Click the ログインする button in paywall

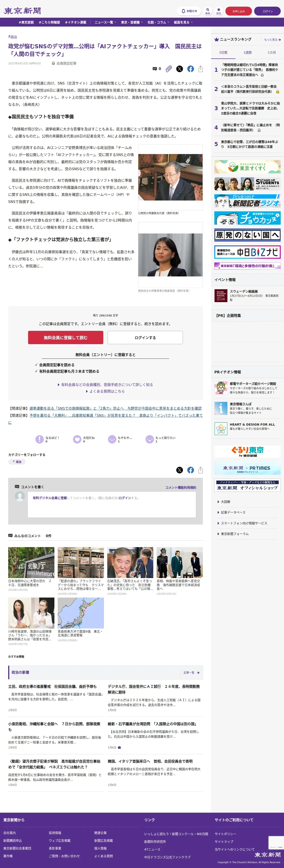(x=145, y=337)
